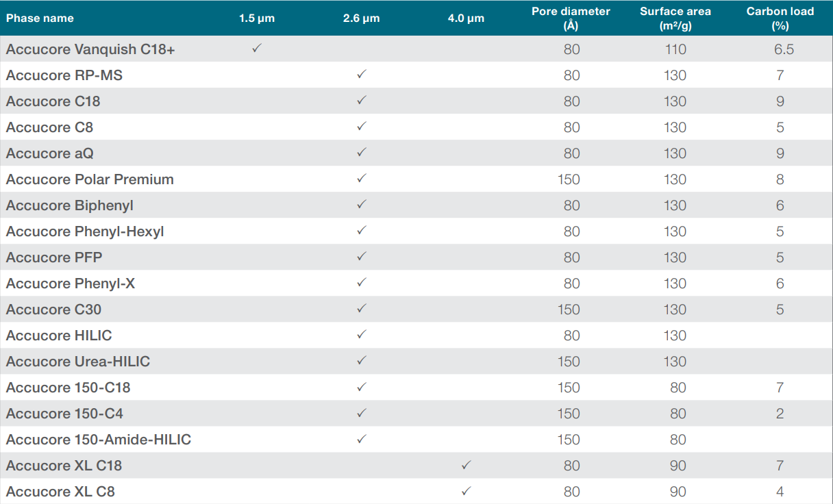Select the 'Accucore 150-C18' phase name
This screenshot has height=504, width=833.
[69, 388]
